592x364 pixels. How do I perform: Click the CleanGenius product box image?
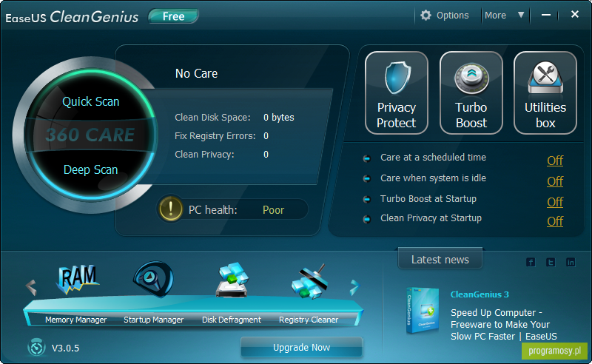coord(423,311)
